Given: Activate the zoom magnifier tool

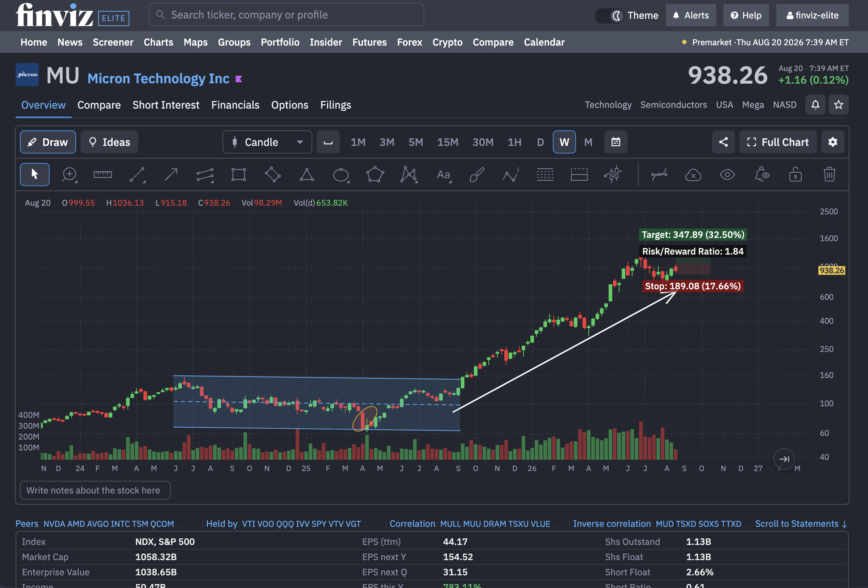Looking at the screenshot, I should (x=70, y=175).
